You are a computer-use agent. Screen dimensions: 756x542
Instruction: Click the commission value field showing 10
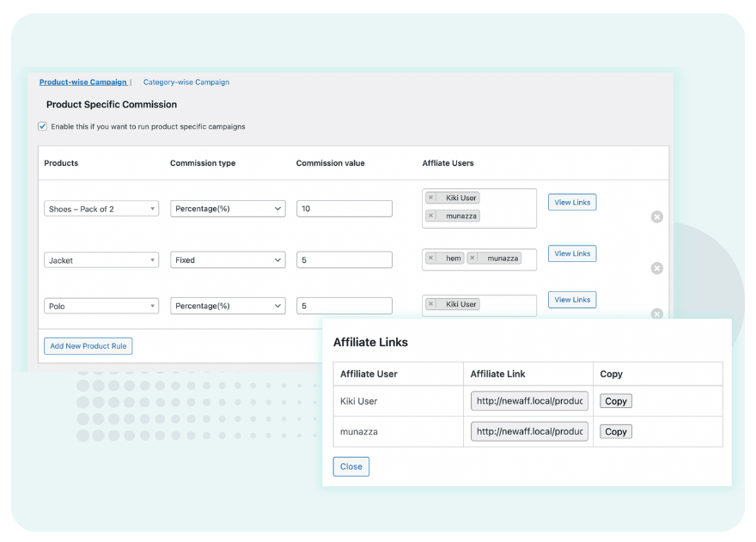(345, 208)
